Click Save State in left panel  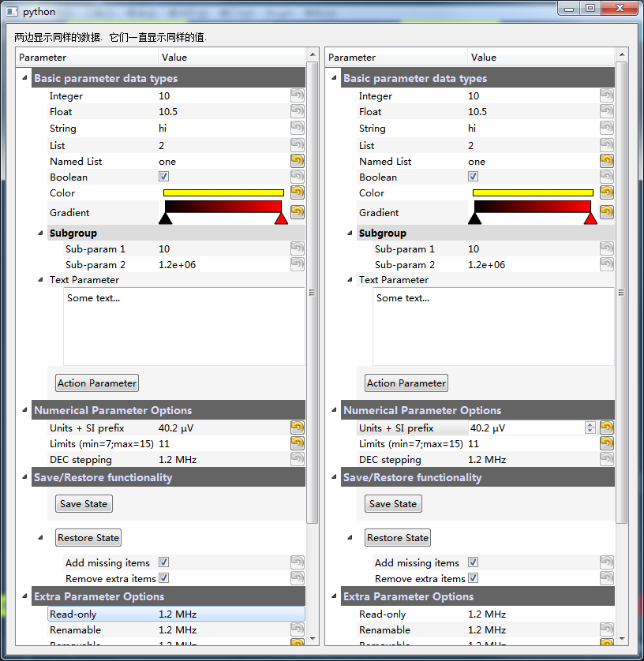coord(84,504)
